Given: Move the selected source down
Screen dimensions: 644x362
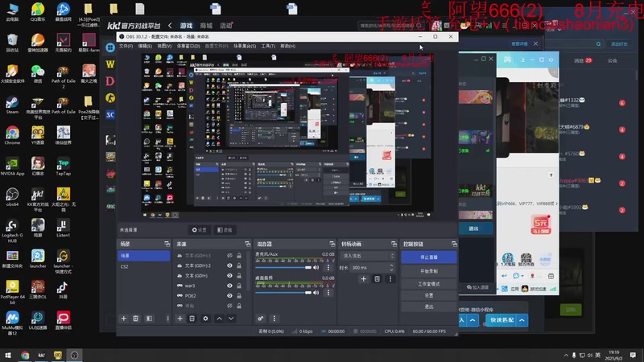Looking at the screenshot, I should [x=231, y=319].
